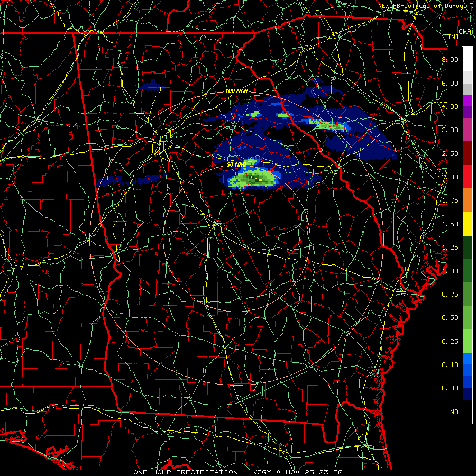Select the magenta legend swatch
The image size is (476, 476).
click(x=467, y=100)
